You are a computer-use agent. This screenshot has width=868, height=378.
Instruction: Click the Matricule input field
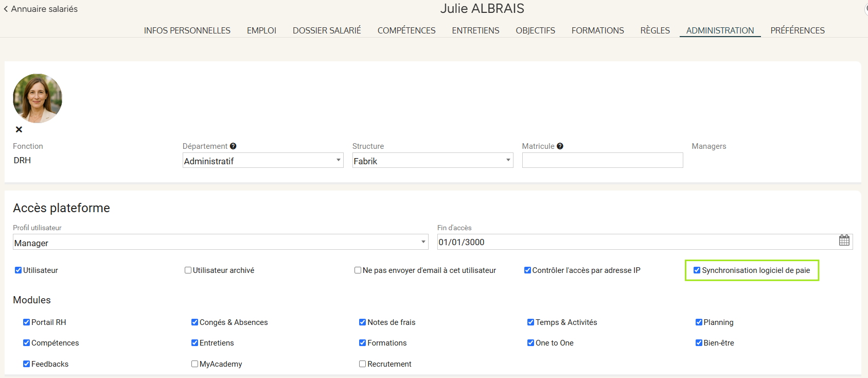pos(602,161)
